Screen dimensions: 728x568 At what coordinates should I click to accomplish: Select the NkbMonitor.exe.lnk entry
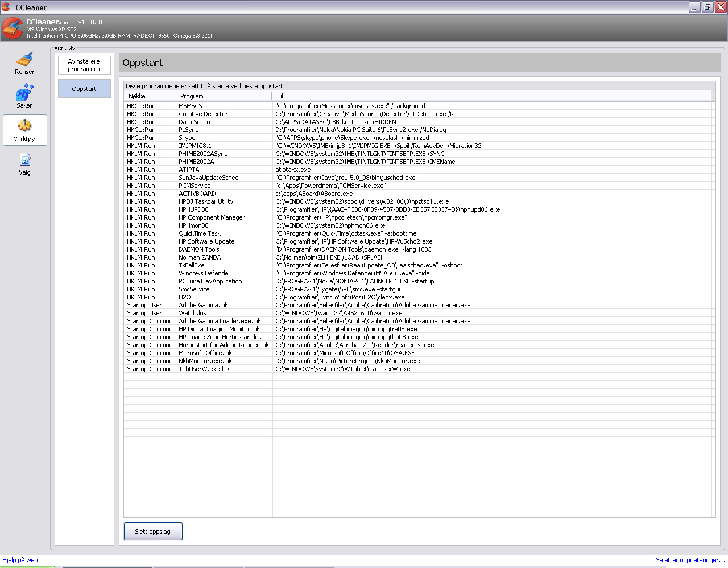pyautogui.click(x=419, y=361)
